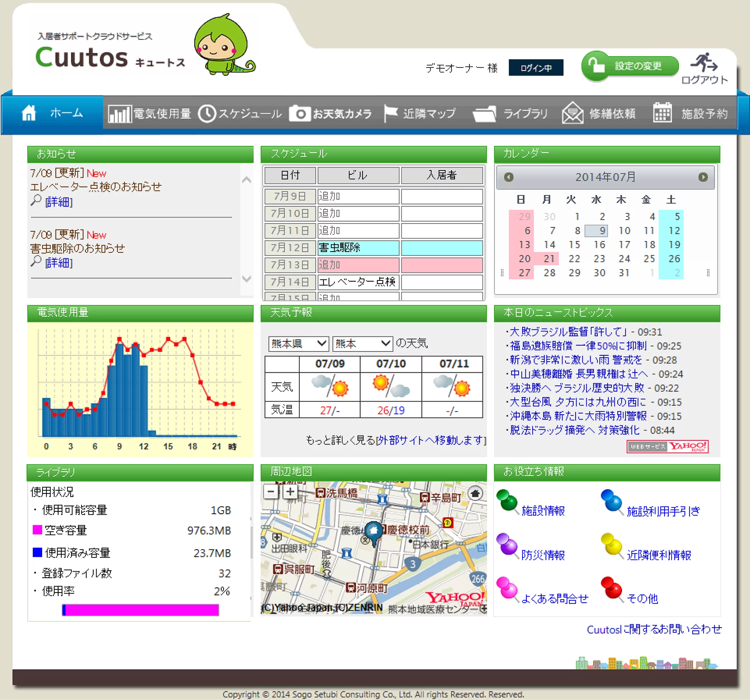Screen dimensions: 750x700
Task: Open the 熊本県 prefecture dropdown
Action: coord(299,343)
